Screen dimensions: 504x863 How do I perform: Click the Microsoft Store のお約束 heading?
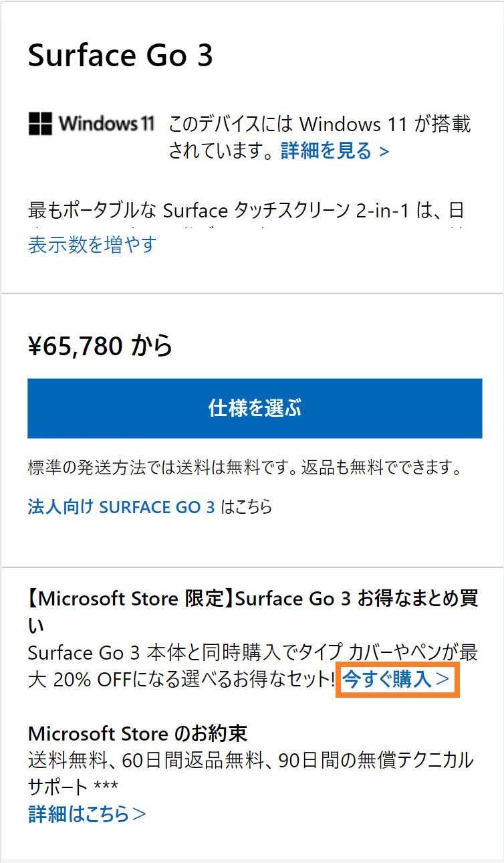pos(138,733)
